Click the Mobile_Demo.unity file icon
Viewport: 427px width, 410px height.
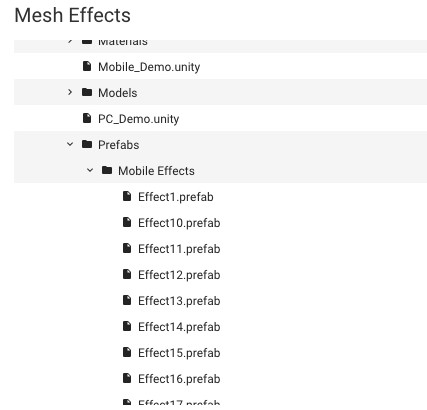(87, 66)
